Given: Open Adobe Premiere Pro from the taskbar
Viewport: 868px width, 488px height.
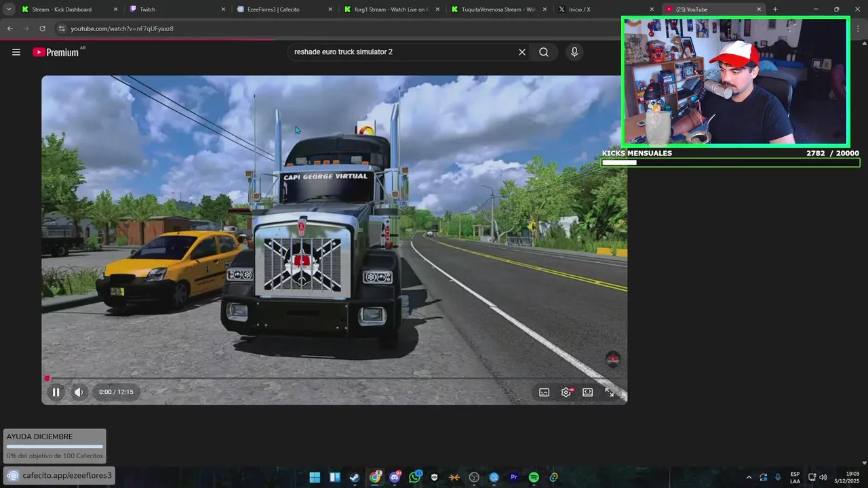Looking at the screenshot, I should point(514,477).
